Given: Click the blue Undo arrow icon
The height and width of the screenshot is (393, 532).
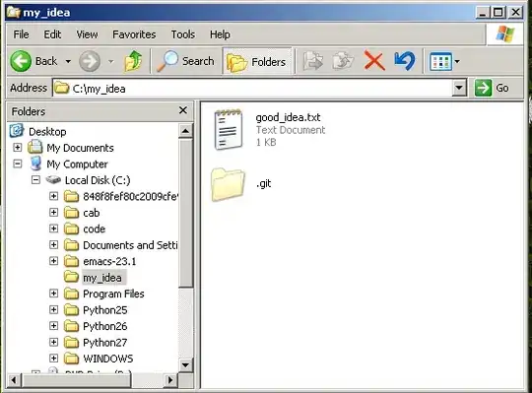Looking at the screenshot, I should [405, 61].
